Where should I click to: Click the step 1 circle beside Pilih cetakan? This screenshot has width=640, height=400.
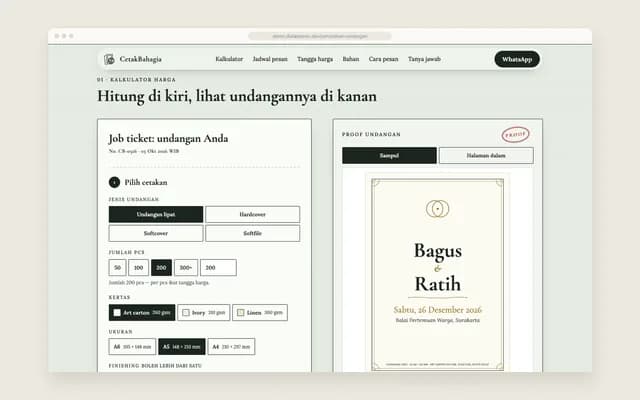[x=114, y=182]
